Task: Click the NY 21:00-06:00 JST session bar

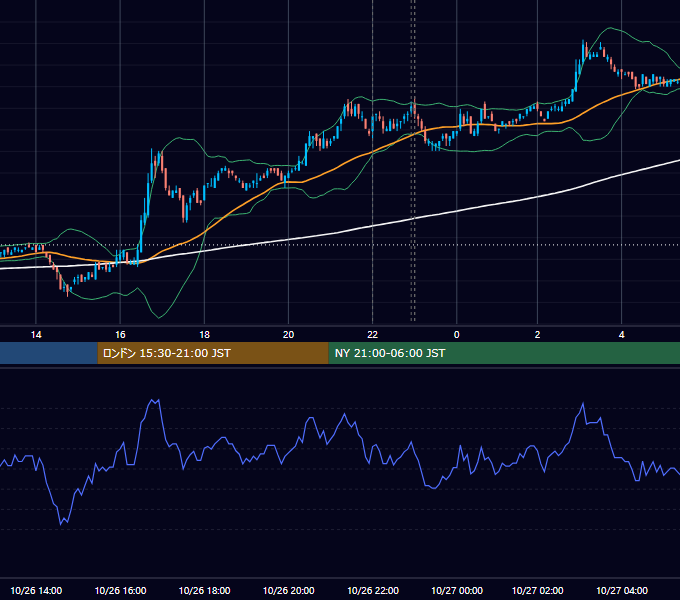Action: click(x=504, y=353)
